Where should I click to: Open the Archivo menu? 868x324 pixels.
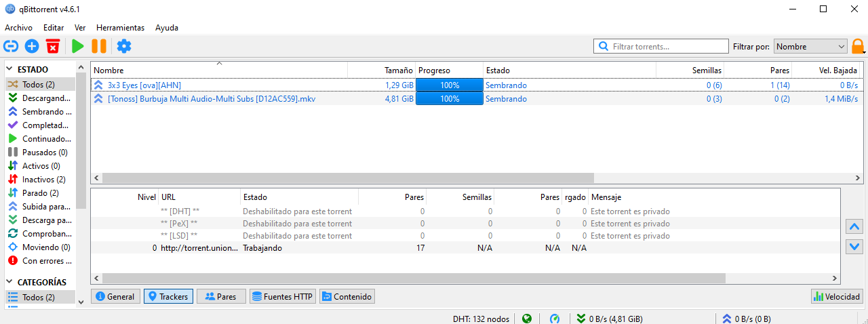point(18,28)
